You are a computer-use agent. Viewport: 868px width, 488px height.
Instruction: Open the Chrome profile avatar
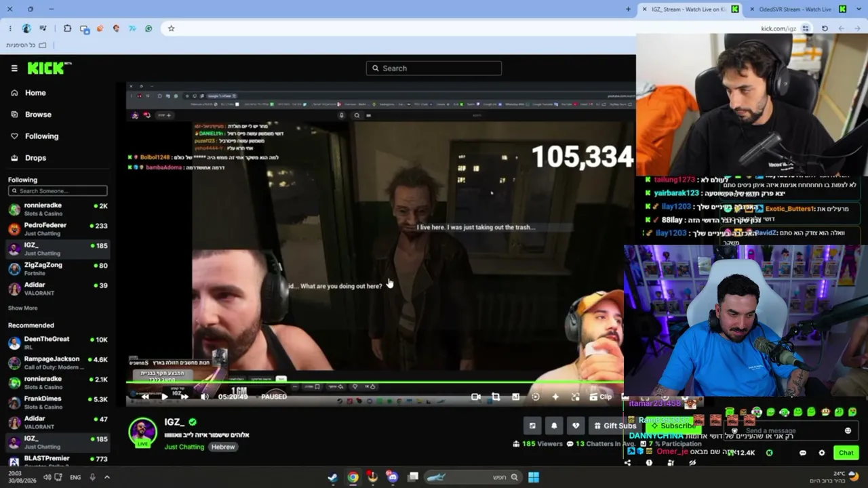click(x=26, y=28)
